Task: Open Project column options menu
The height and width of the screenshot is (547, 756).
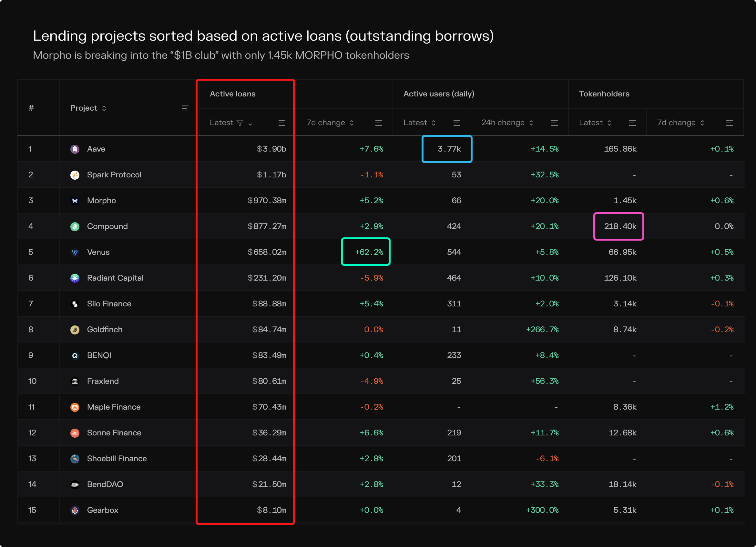Action: pos(185,108)
